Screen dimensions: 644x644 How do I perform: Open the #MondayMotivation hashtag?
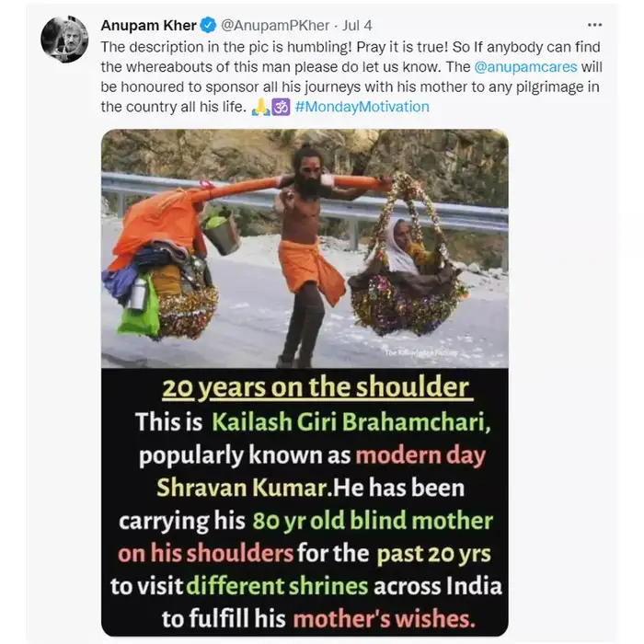362,107
